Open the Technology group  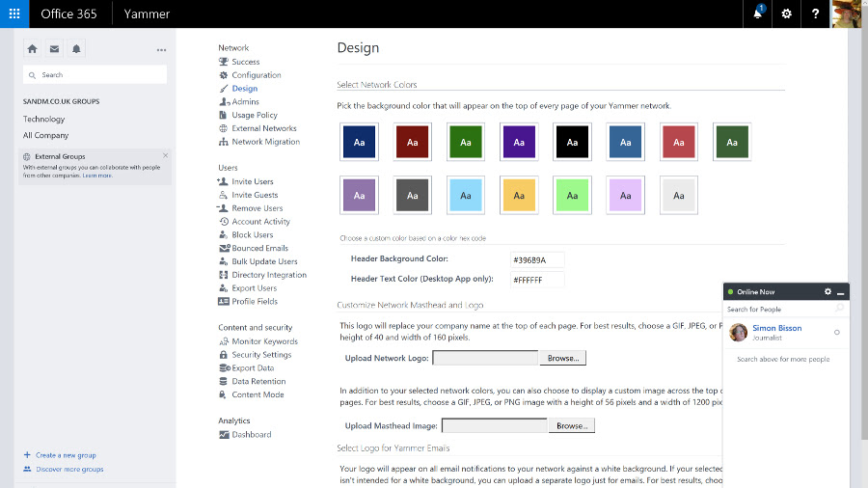click(43, 119)
